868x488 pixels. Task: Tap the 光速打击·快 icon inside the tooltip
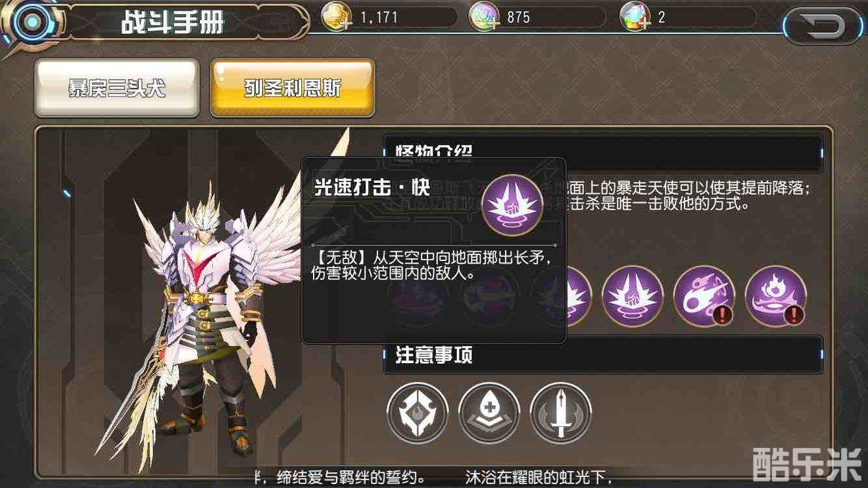[x=512, y=205]
